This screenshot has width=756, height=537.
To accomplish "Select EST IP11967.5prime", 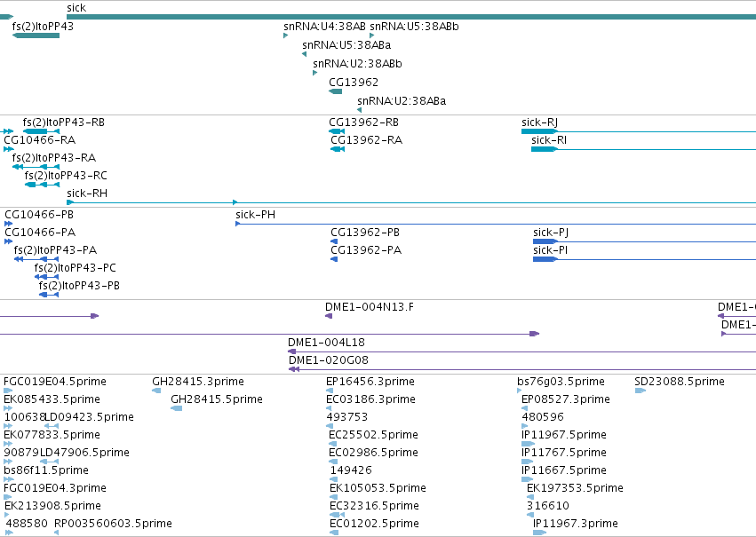I will pos(563,436).
